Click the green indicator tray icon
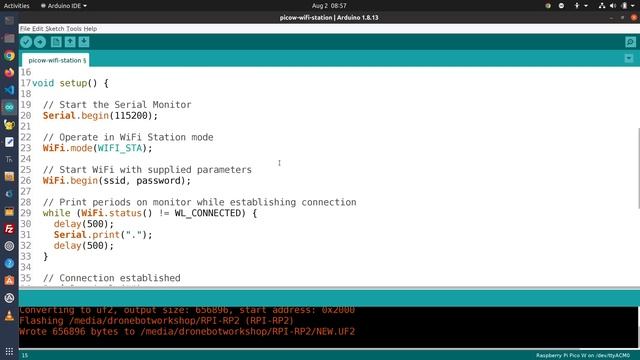 (x=548, y=6)
